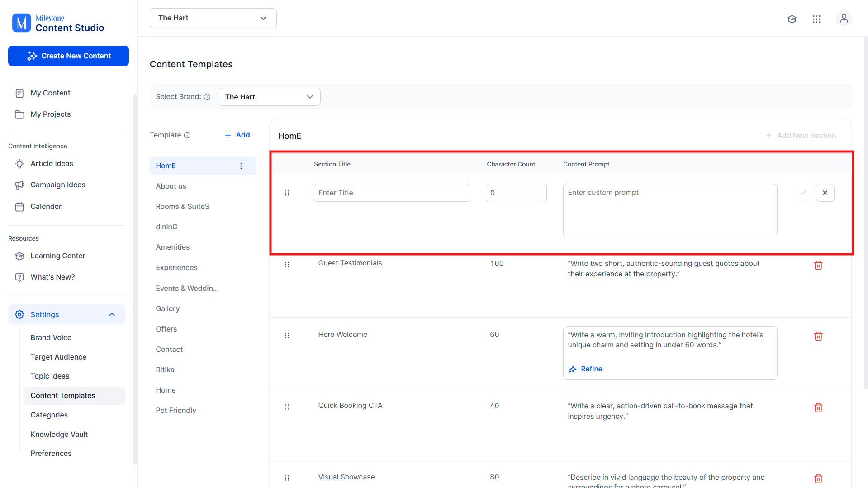
Task: Click the Guest Testimonials character count 100
Action: click(x=497, y=264)
